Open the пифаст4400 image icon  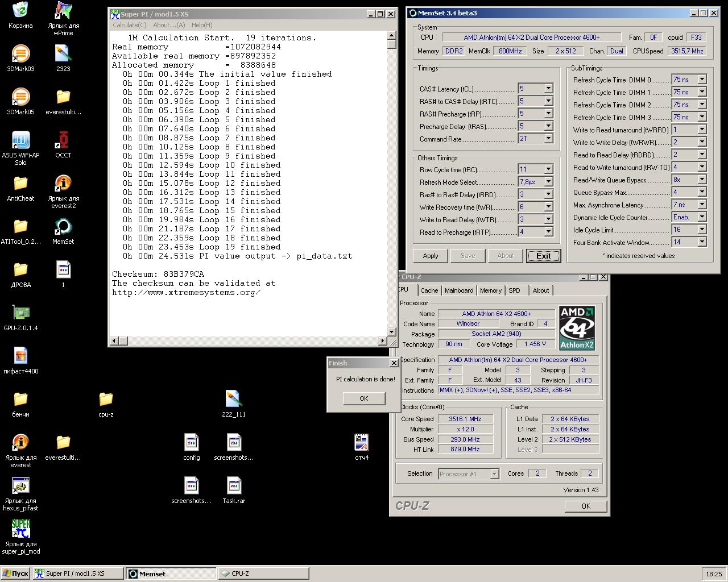tap(20, 356)
